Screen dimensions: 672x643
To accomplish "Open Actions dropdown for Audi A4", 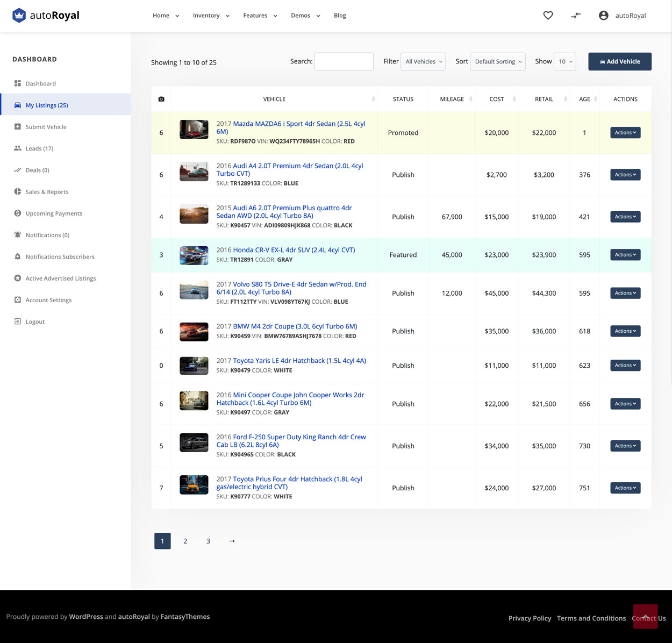I will [x=625, y=174].
